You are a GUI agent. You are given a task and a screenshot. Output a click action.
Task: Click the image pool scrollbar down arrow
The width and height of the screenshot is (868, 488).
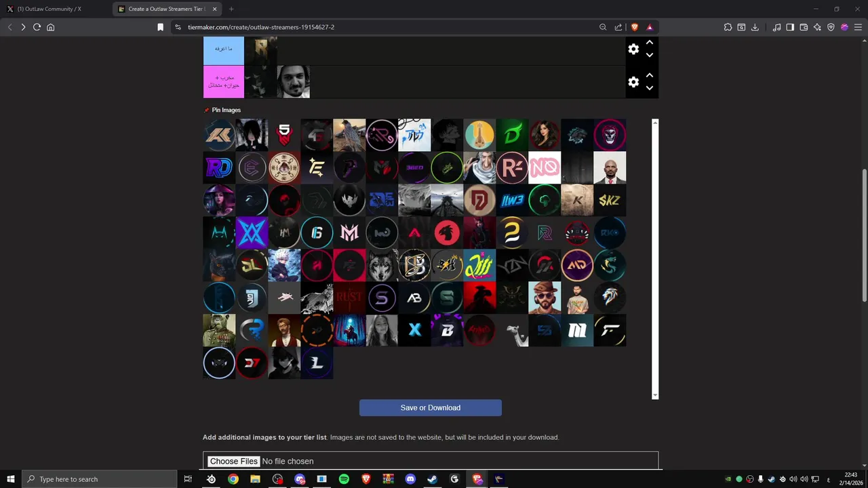tap(655, 395)
